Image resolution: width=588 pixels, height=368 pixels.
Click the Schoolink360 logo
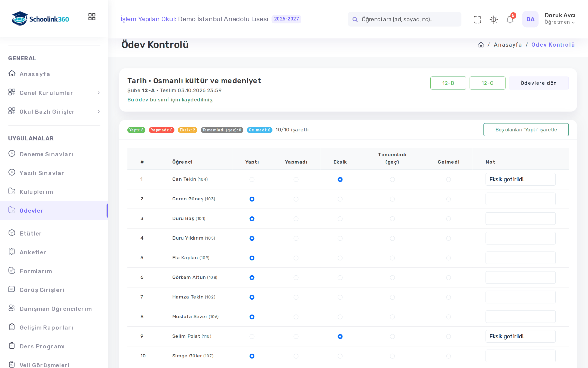pyautogui.click(x=40, y=19)
